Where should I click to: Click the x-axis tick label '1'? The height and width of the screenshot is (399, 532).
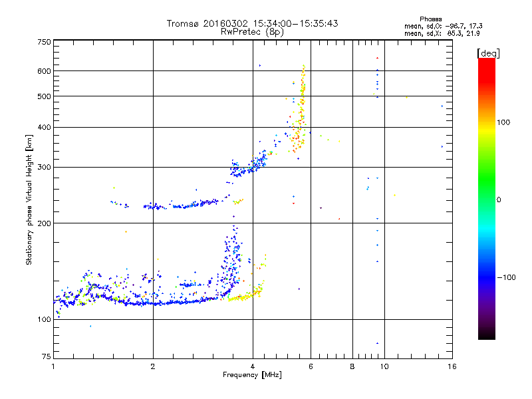(53, 366)
